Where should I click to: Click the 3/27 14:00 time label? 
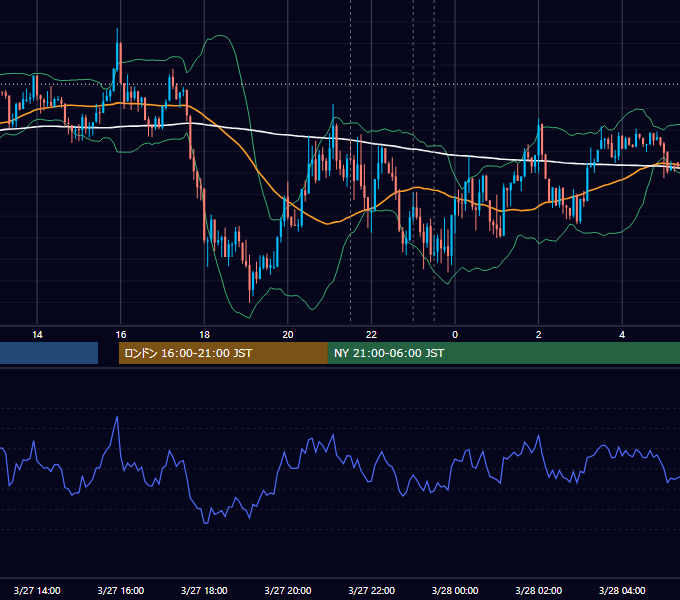[37, 590]
